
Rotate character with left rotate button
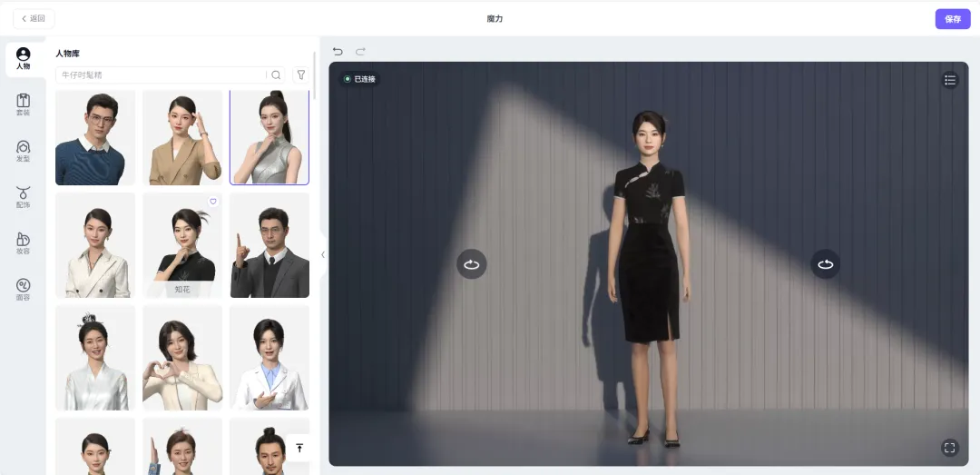coord(471,264)
